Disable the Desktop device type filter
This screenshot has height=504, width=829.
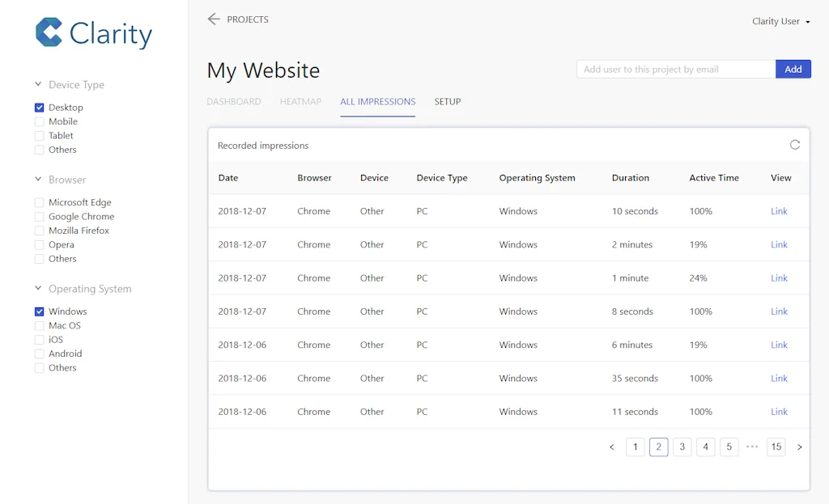point(39,107)
